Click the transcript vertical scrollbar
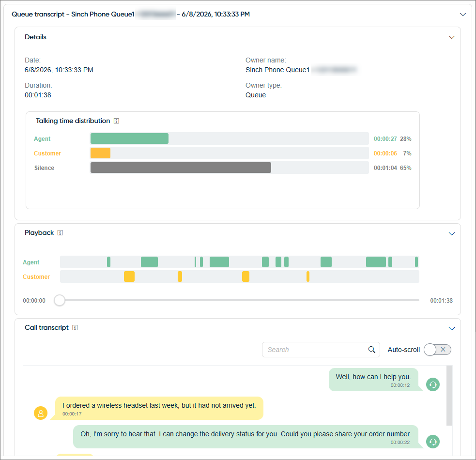 (x=449, y=395)
